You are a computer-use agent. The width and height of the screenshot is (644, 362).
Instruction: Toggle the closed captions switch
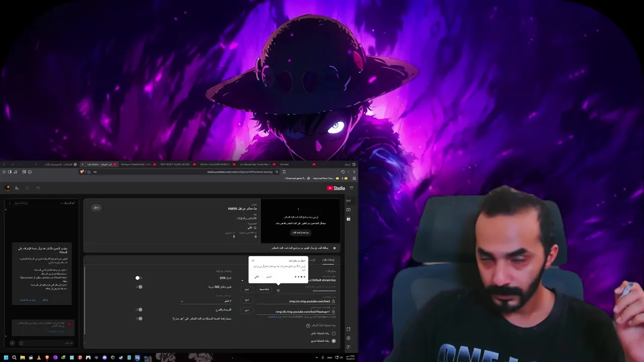pyautogui.click(x=139, y=310)
